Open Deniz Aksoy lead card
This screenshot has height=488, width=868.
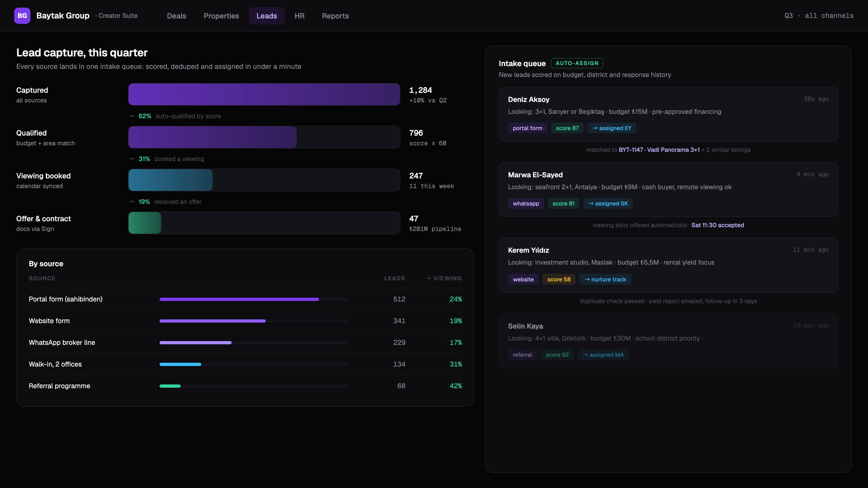click(x=668, y=114)
